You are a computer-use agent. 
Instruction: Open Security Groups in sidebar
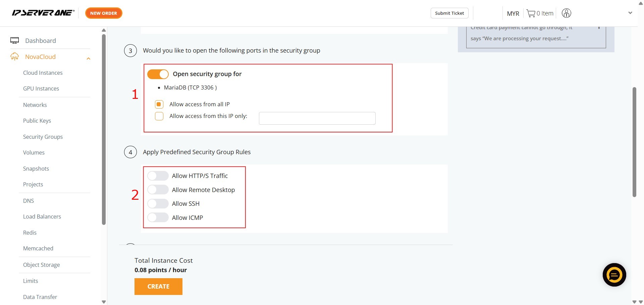[x=43, y=137]
